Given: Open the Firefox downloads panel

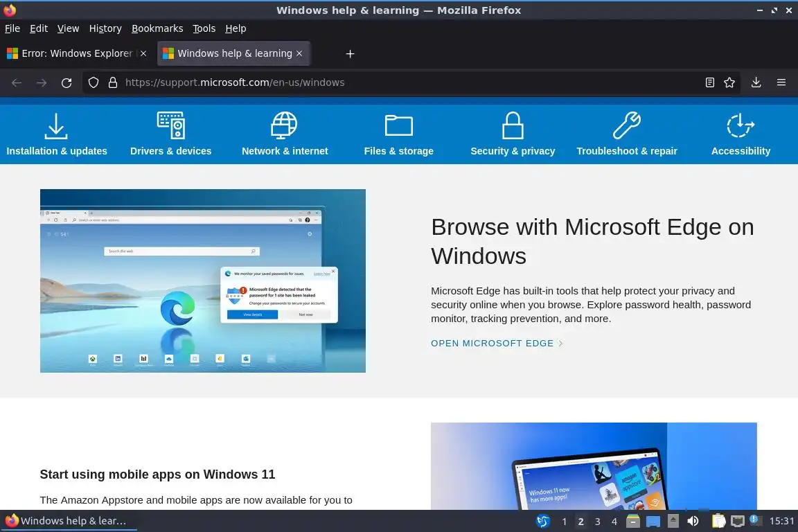Looking at the screenshot, I should pos(756,82).
